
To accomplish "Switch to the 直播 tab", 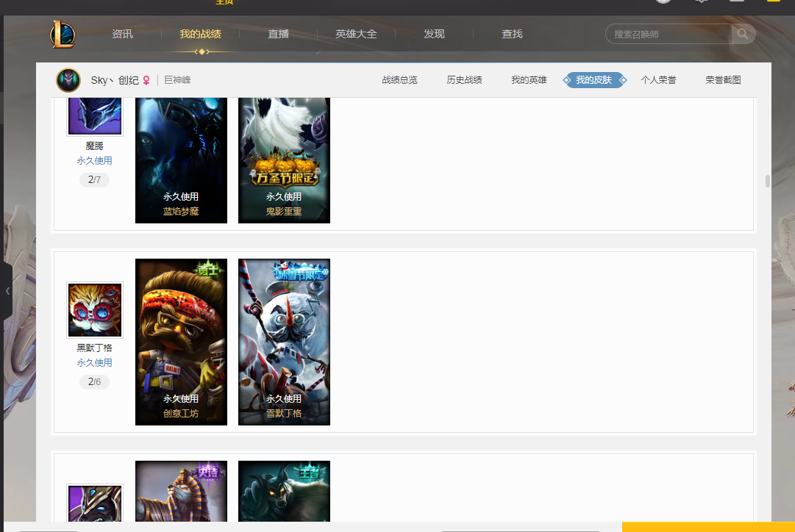I will pyautogui.click(x=278, y=34).
